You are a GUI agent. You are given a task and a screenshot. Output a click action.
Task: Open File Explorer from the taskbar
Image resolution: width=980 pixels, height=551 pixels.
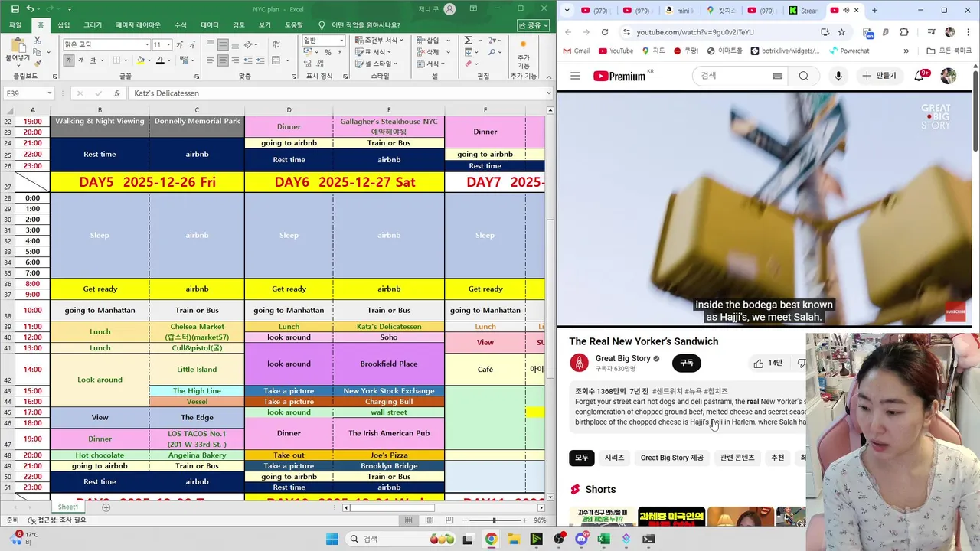[514, 539]
